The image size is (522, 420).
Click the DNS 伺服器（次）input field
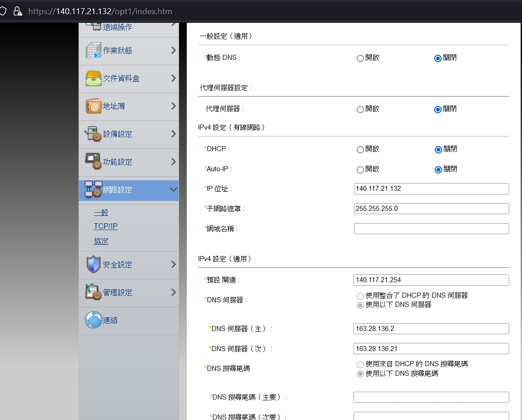pyautogui.click(x=431, y=349)
